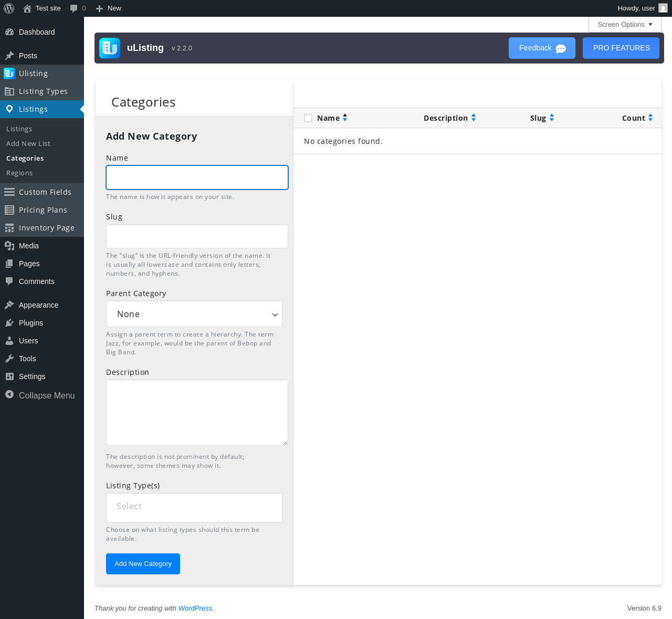Click the Pages document icon

(9, 264)
